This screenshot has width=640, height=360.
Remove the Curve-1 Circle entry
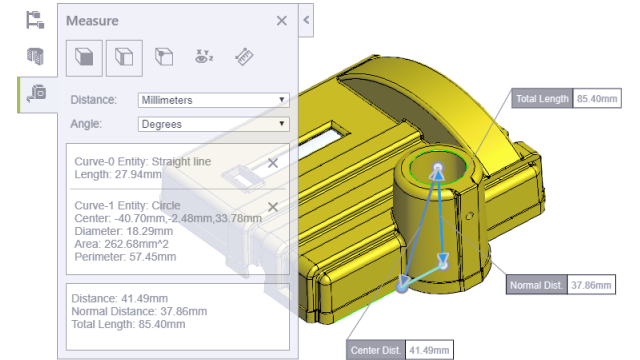click(273, 207)
